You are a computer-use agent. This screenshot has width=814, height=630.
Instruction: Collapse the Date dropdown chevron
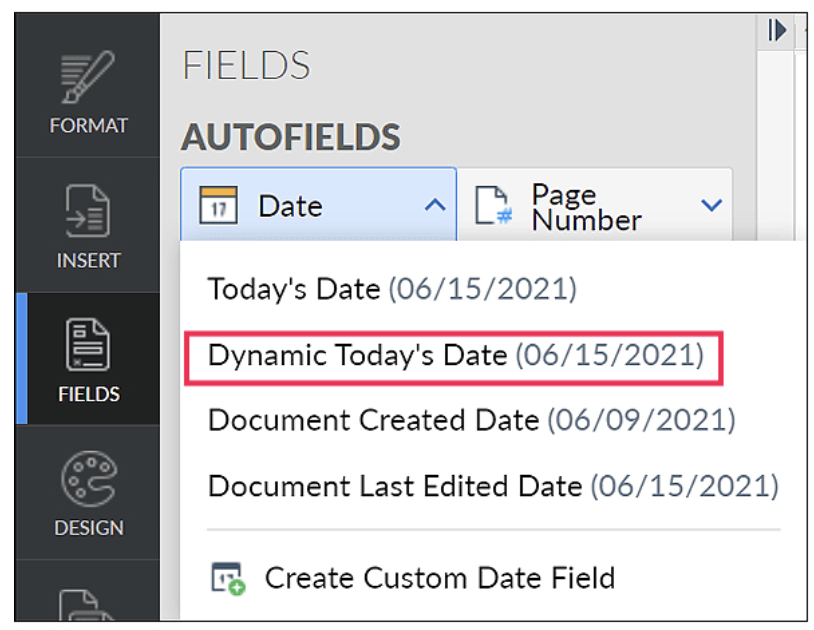coord(434,205)
